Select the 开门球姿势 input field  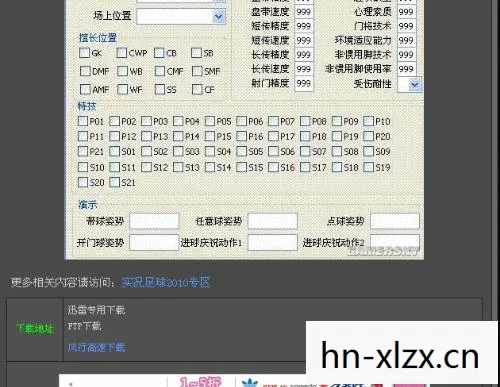tap(154, 242)
